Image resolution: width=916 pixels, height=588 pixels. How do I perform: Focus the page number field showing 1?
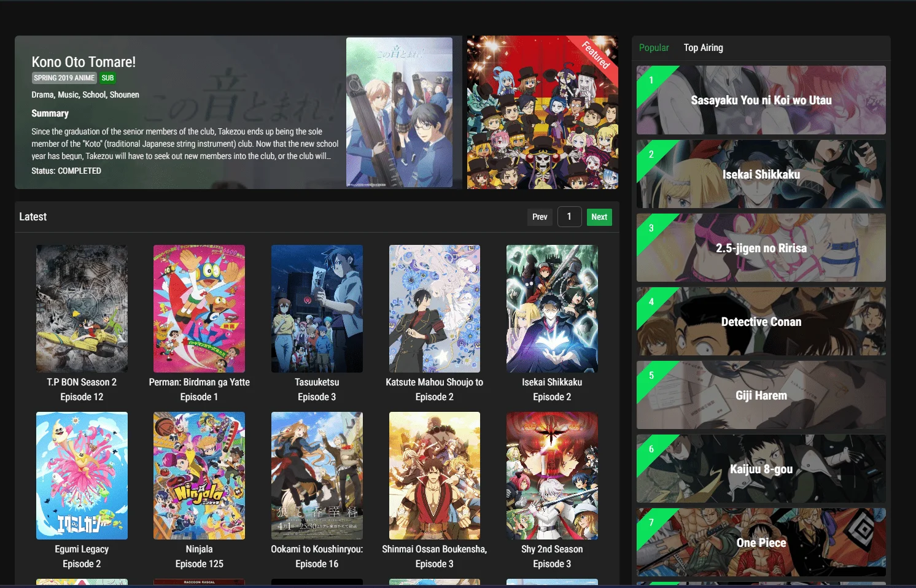click(569, 217)
